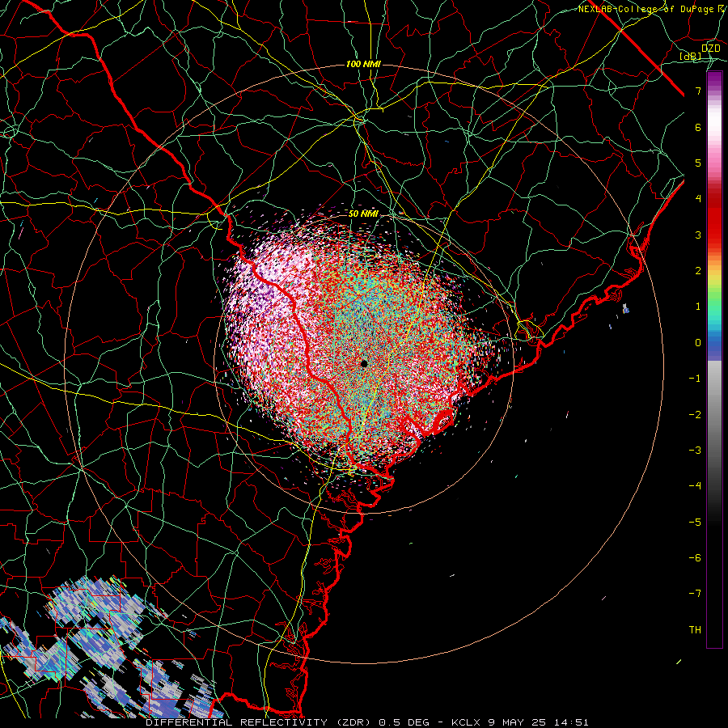Click the DIFFERENTIAL REFLECTIVITY (ZDR) caption text
The width and height of the screenshot is (728, 728).
pyautogui.click(x=259, y=722)
